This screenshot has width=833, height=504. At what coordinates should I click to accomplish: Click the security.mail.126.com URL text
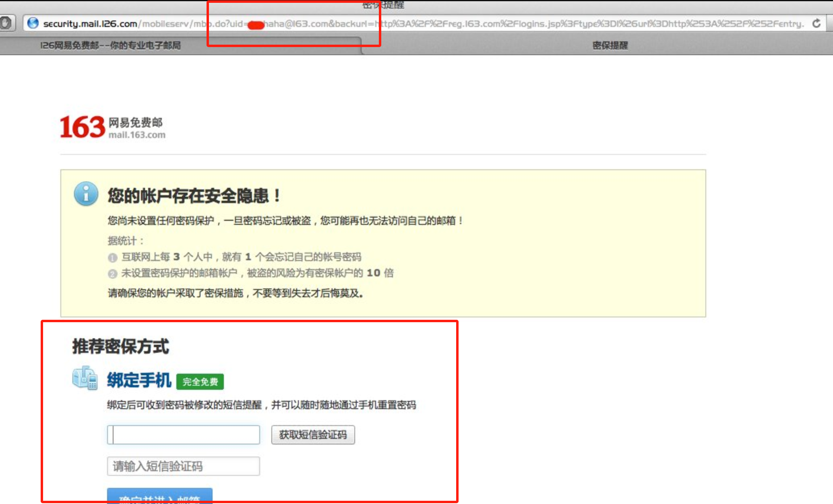click(90, 24)
